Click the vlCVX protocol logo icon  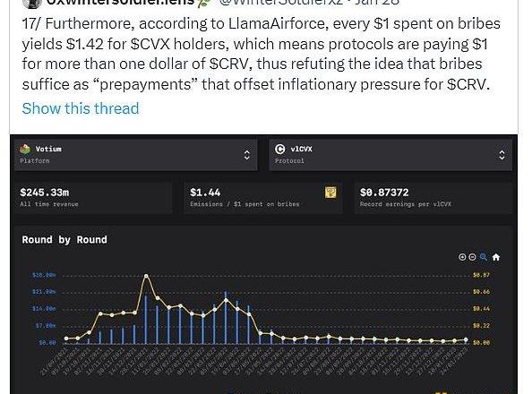[x=280, y=149]
